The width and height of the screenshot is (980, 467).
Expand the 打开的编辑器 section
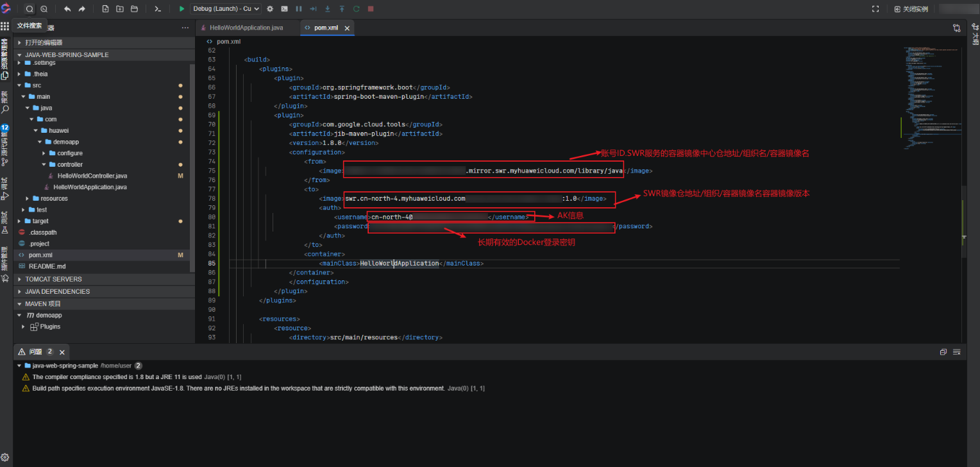coord(104,42)
